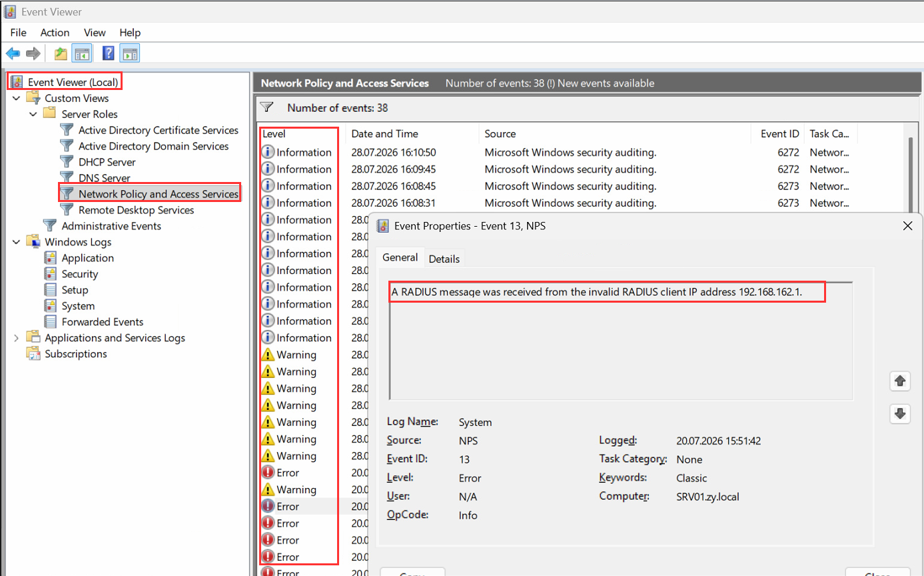The image size is (924, 576).
Task: Open the File menu
Action: tap(19, 33)
